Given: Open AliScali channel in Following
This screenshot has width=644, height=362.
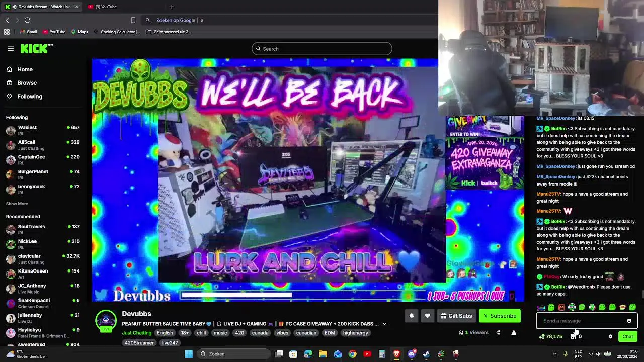Looking at the screenshot, I should coord(43,145).
